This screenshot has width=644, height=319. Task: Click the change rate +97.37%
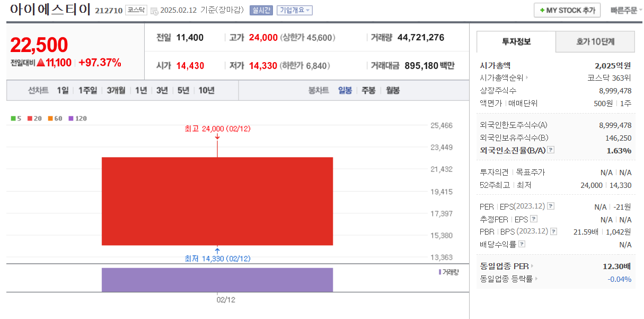[100, 63]
